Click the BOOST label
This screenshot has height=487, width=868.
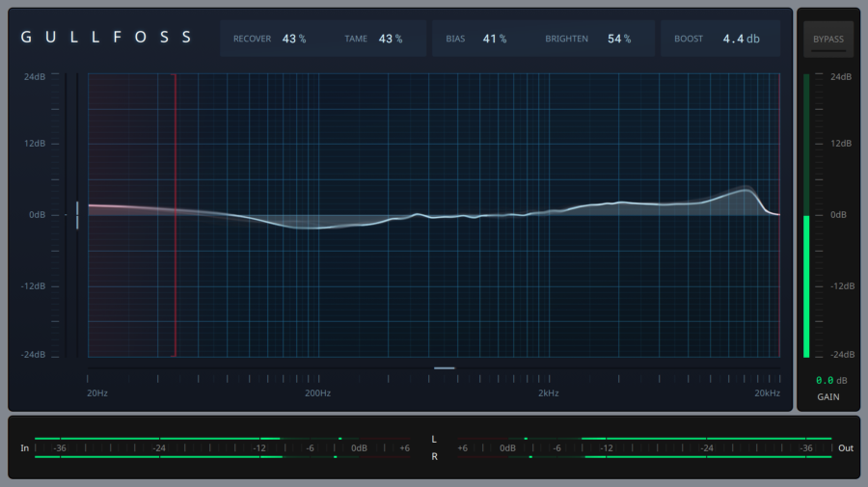click(x=688, y=39)
